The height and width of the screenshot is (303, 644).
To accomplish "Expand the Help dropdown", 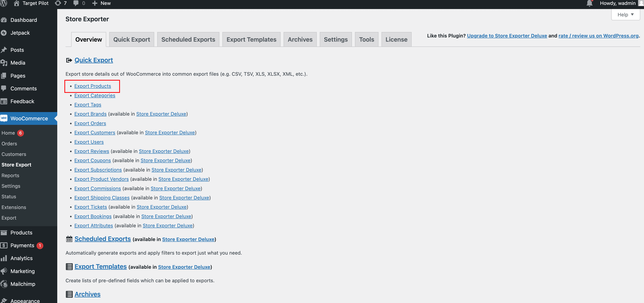I will click(x=625, y=15).
